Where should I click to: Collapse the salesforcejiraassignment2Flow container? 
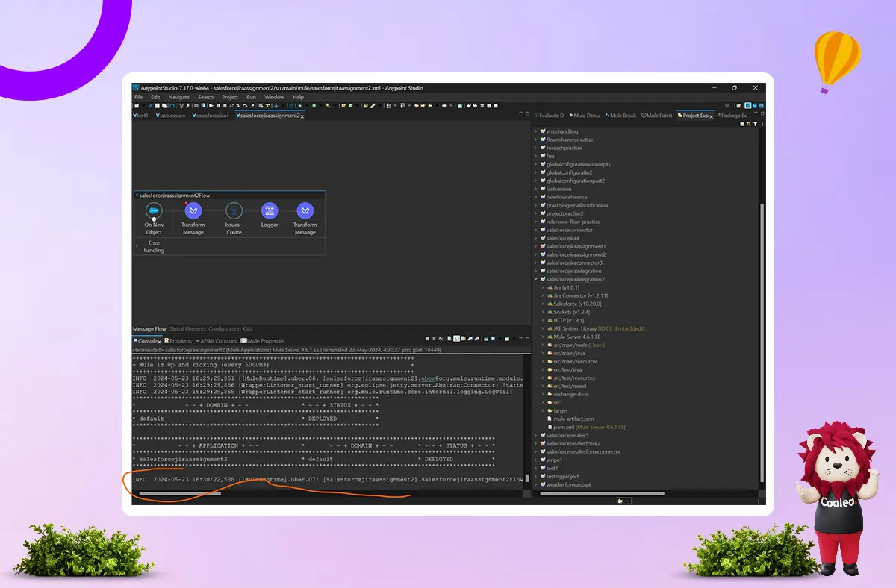click(x=137, y=195)
